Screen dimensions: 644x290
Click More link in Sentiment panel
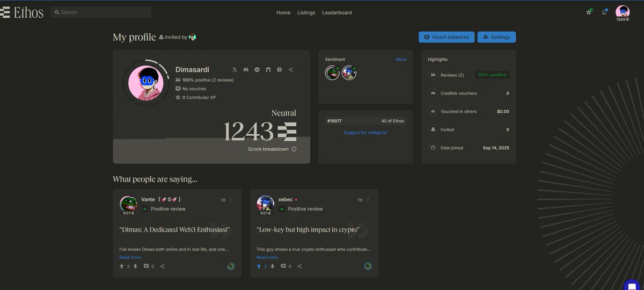pos(401,60)
